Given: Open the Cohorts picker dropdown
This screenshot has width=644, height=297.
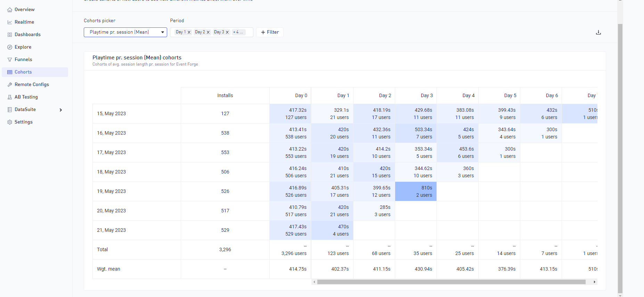Looking at the screenshot, I should [125, 32].
